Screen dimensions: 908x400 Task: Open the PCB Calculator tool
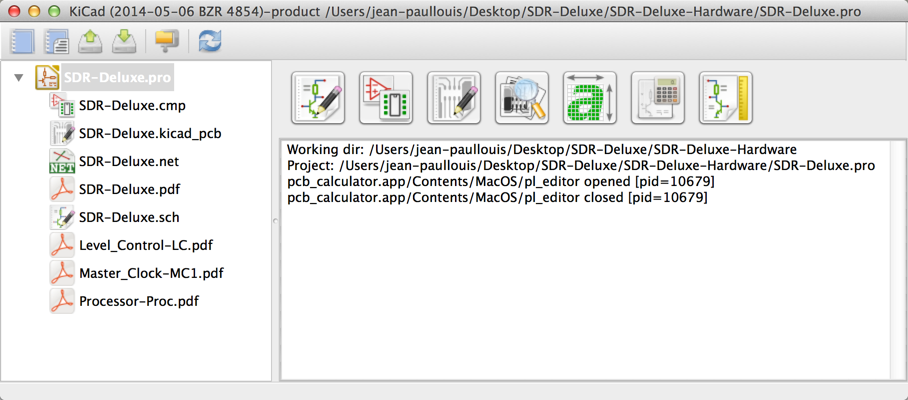point(658,98)
